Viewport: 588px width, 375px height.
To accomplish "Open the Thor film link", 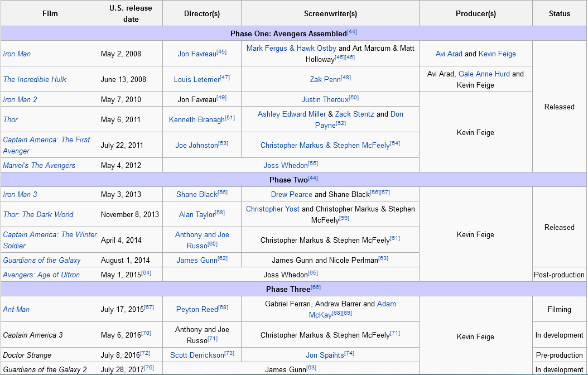I will pyautogui.click(x=11, y=119).
